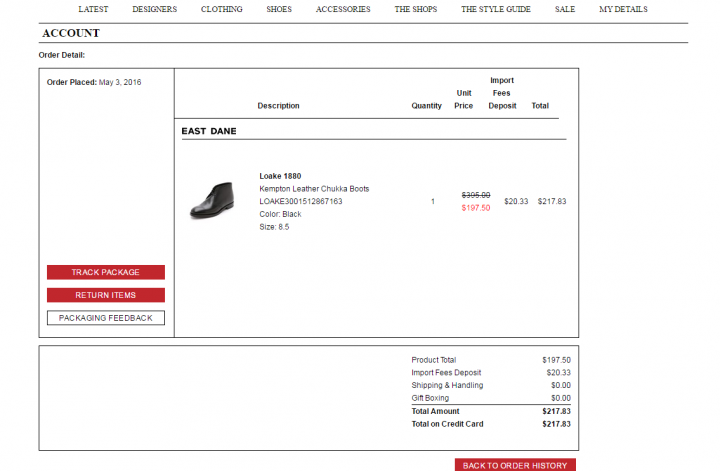Go BACK TO ORDER HISTORY
Screen dimensions: 720x471
tap(515, 465)
